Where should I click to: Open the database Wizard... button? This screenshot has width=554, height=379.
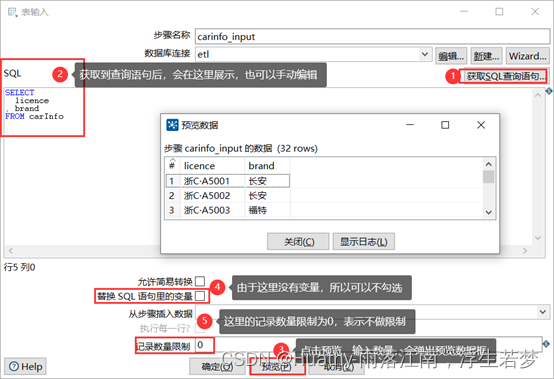pyautogui.click(x=528, y=56)
